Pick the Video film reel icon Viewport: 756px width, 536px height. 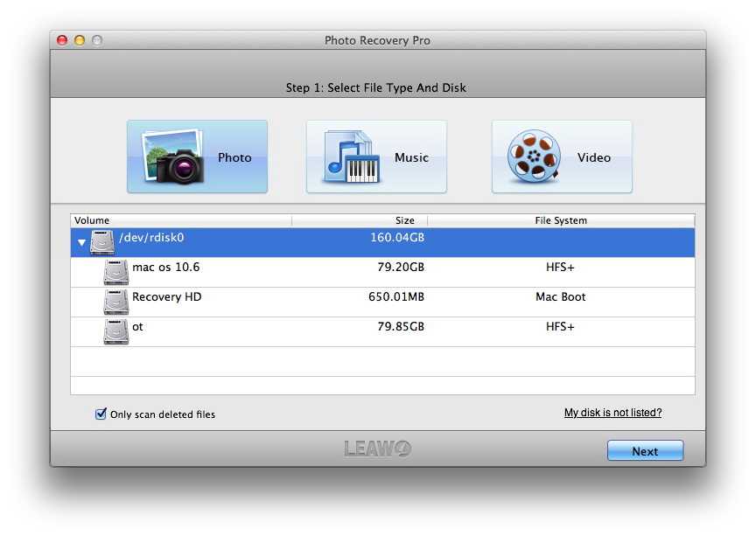tap(534, 157)
